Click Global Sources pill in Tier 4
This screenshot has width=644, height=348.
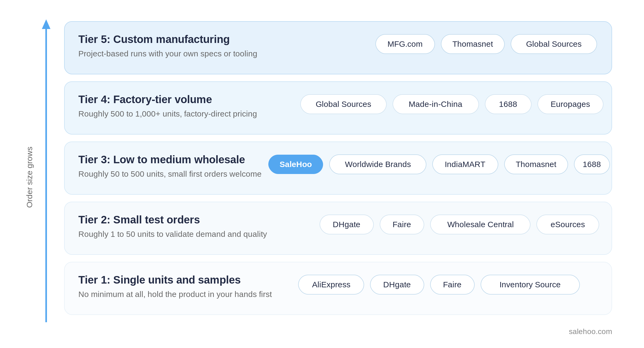pyautogui.click(x=343, y=104)
